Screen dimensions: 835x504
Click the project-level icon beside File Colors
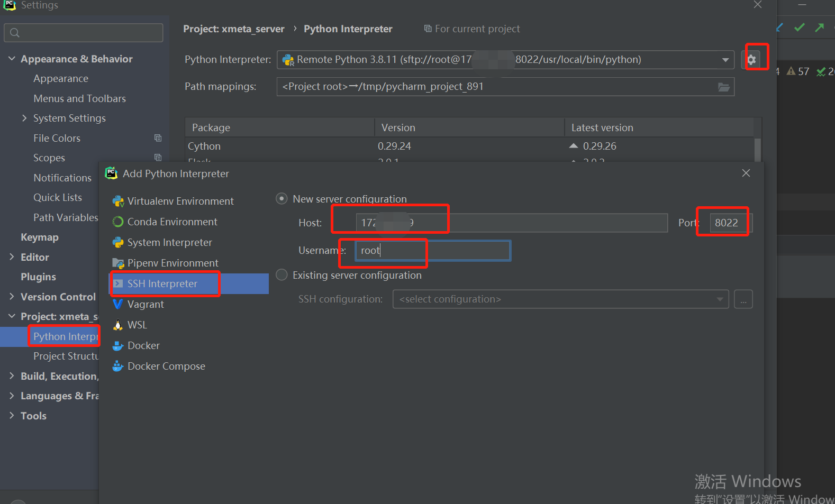(x=158, y=138)
